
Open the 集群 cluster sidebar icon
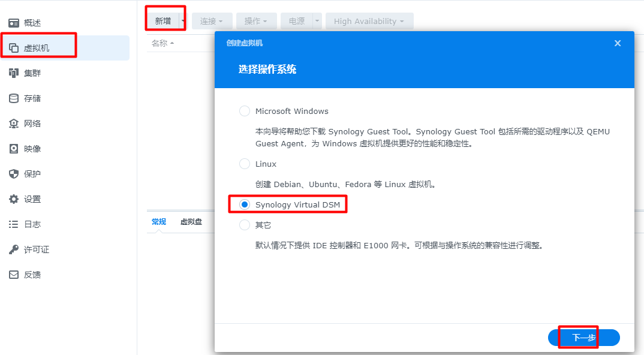pos(14,73)
